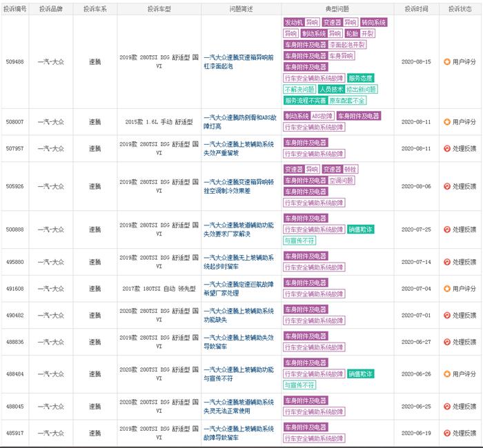Click the 销售欺诈 tag in row 500888

[360, 230]
